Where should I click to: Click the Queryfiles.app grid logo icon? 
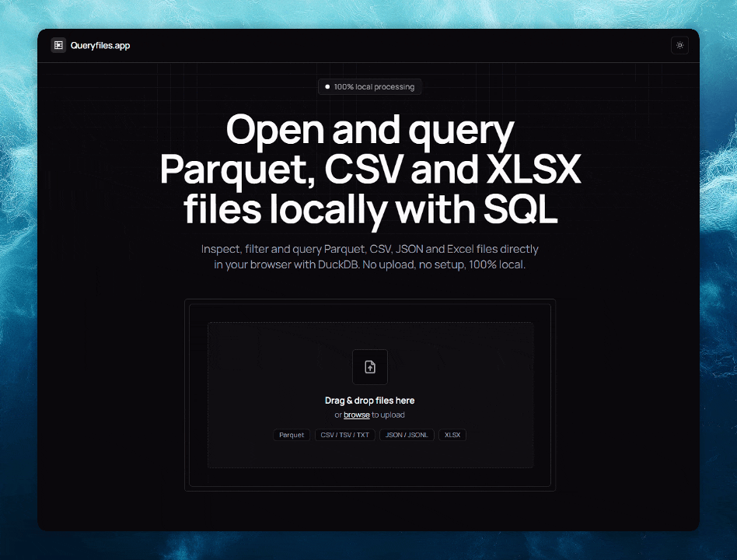click(x=58, y=45)
